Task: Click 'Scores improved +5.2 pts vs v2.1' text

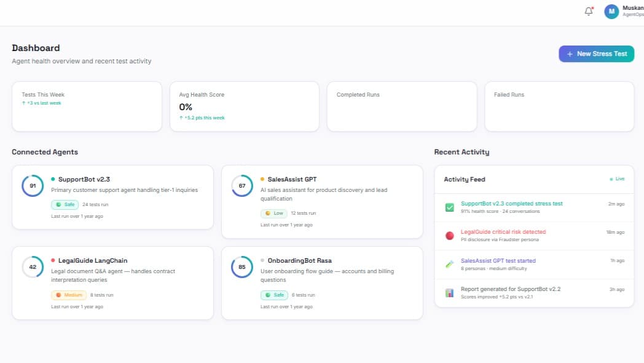Action: point(497,297)
